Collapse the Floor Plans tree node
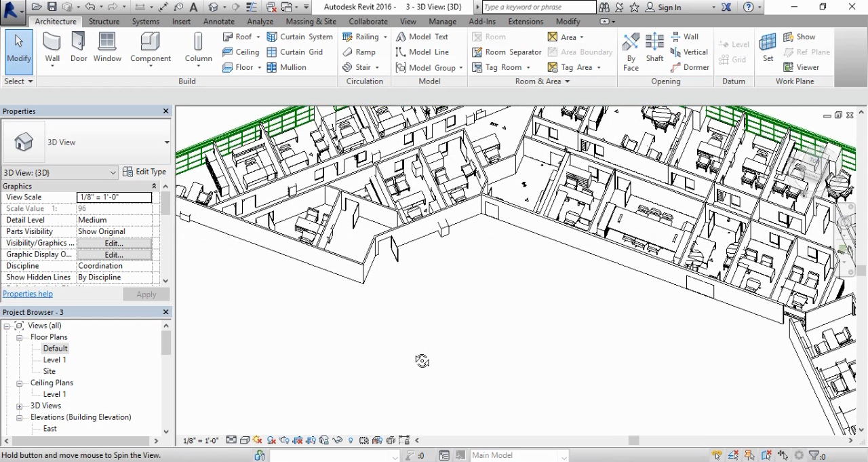868x462 pixels. point(20,337)
